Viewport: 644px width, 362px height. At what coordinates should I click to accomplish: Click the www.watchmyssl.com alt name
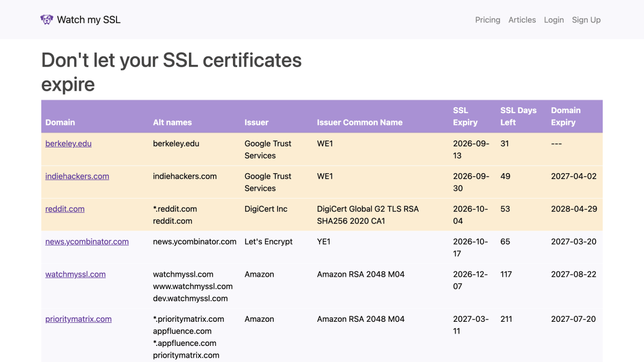[x=193, y=286]
